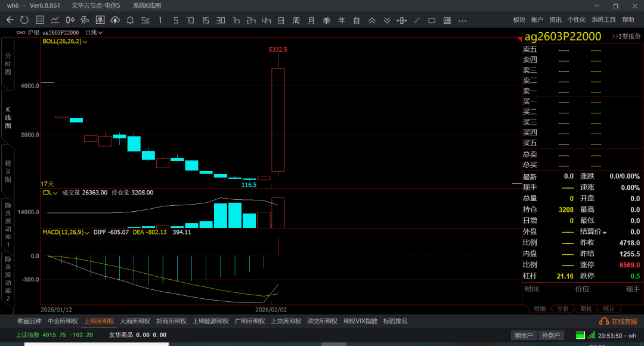644x346 pixels.
Task: Select the 统计 tab
Action: [x=609, y=308]
